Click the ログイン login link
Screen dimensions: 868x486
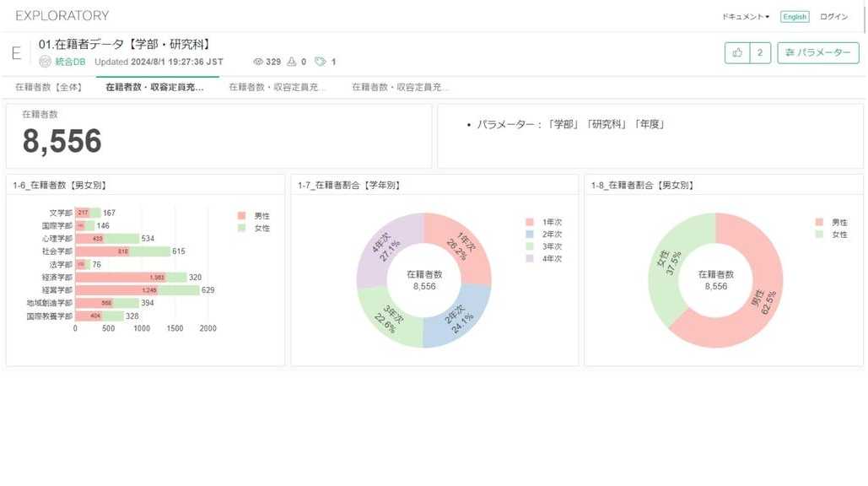point(833,17)
